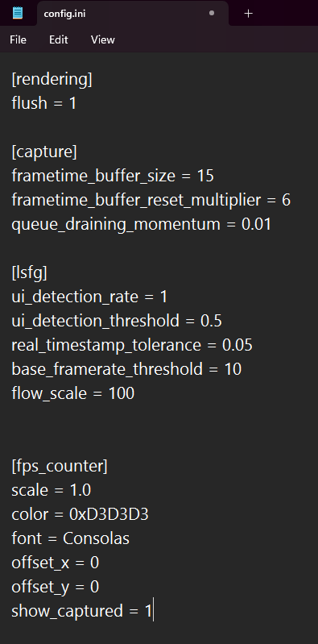Place cursor on the [rendering] section header
Viewport: 318px width, 644px height.
(x=52, y=79)
